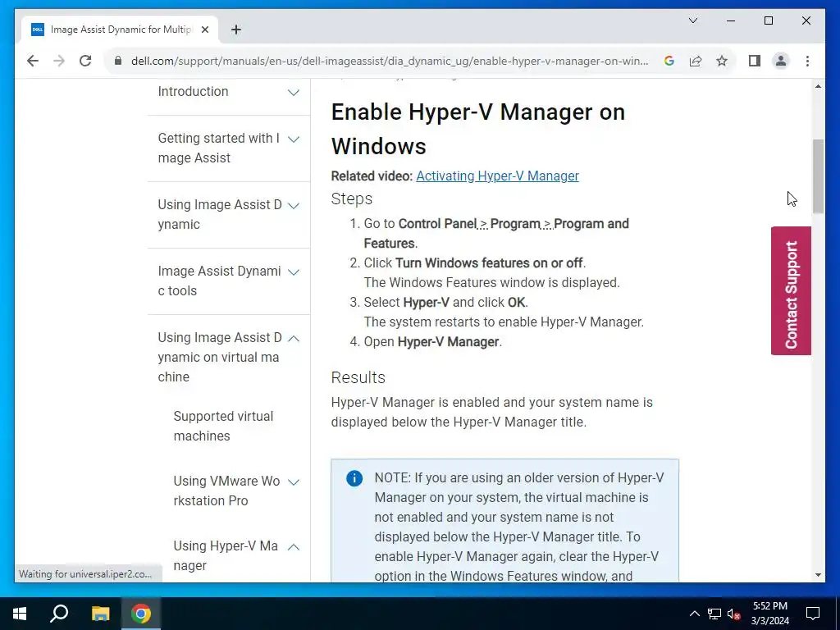Viewport: 840px width, 630px height.
Task: Share this page using the share icon
Action: coord(696,61)
